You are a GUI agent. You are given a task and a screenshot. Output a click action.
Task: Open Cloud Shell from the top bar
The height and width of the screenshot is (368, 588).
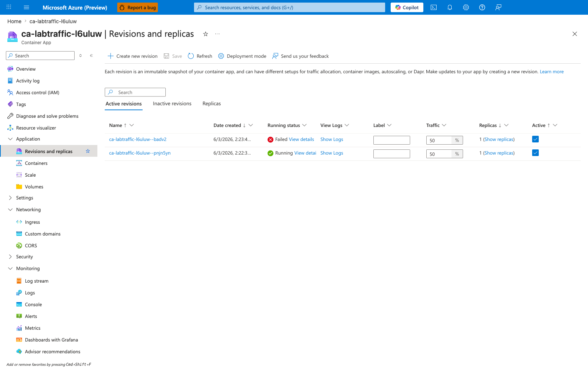[434, 7]
